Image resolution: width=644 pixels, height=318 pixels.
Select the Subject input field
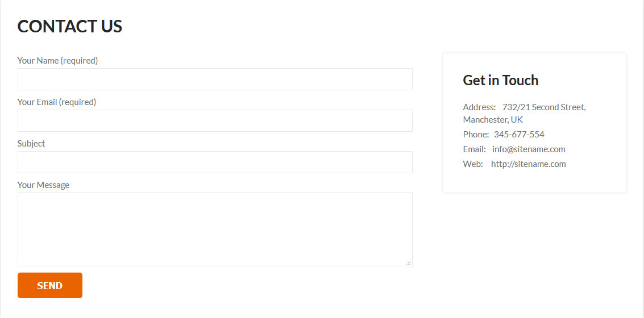click(x=215, y=162)
